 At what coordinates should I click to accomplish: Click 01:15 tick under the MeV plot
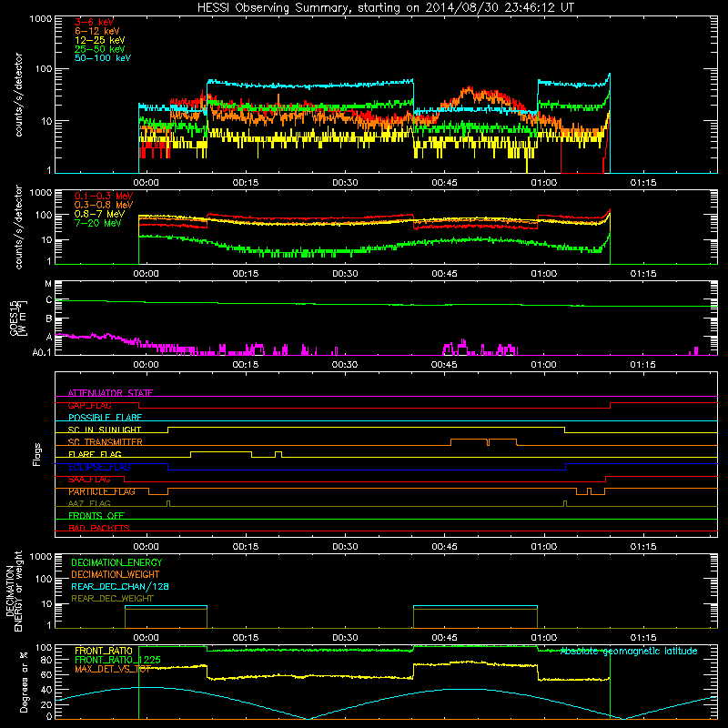point(643,274)
